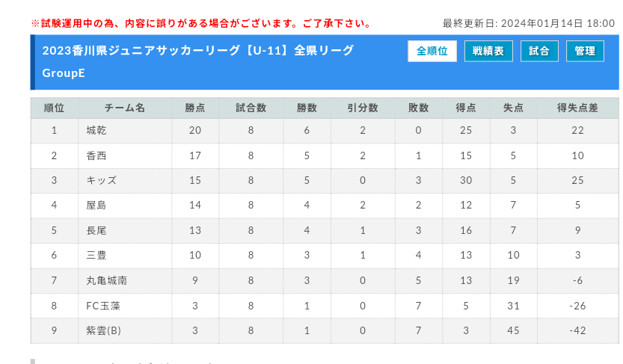Select the 順位 column header
This screenshot has width=623, height=364.
click(x=55, y=108)
